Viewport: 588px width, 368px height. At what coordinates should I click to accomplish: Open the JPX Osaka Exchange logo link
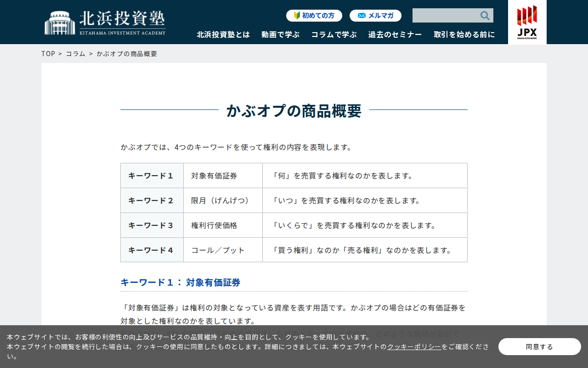(x=527, y=22)
